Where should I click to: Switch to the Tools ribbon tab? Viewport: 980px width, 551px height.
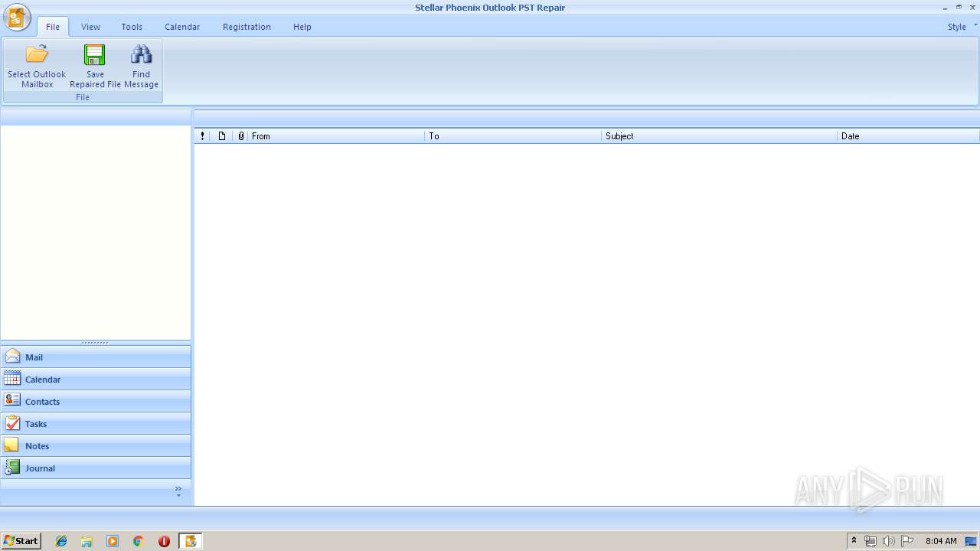[x=132, y=27]
